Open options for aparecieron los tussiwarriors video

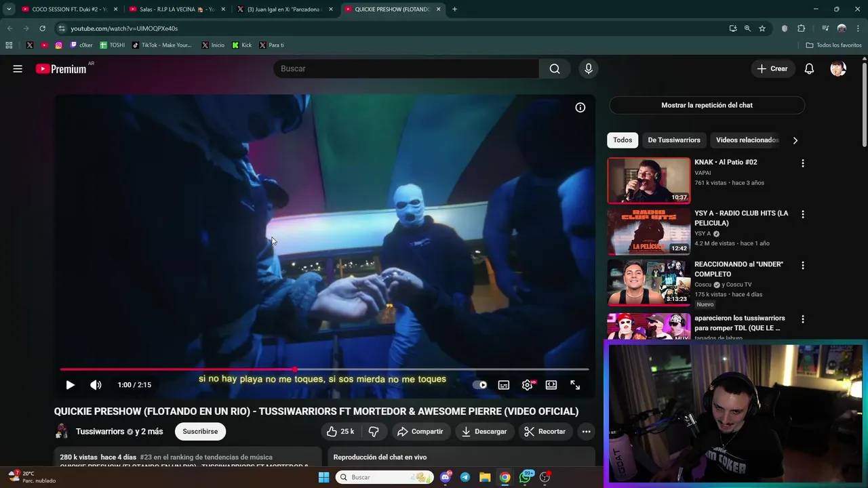[803, 319]
